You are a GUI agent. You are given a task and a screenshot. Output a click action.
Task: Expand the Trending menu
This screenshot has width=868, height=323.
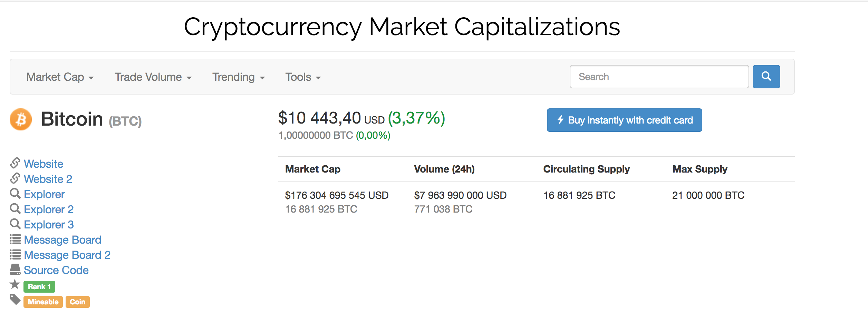238,77
